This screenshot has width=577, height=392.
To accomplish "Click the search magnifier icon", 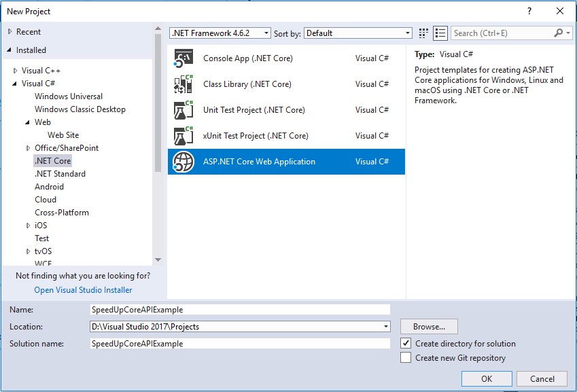I will coord(558,33).
